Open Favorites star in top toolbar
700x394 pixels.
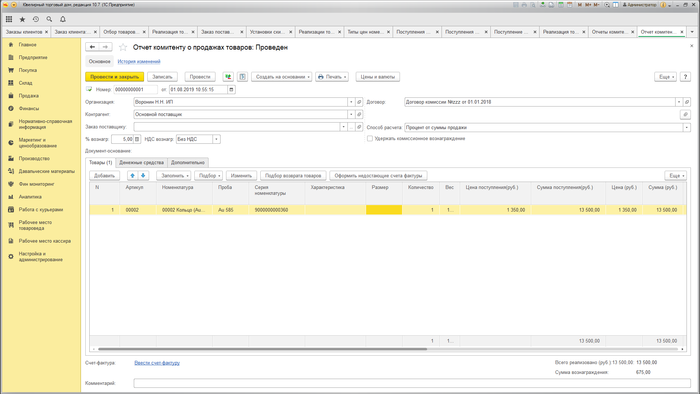coord(22,19)
